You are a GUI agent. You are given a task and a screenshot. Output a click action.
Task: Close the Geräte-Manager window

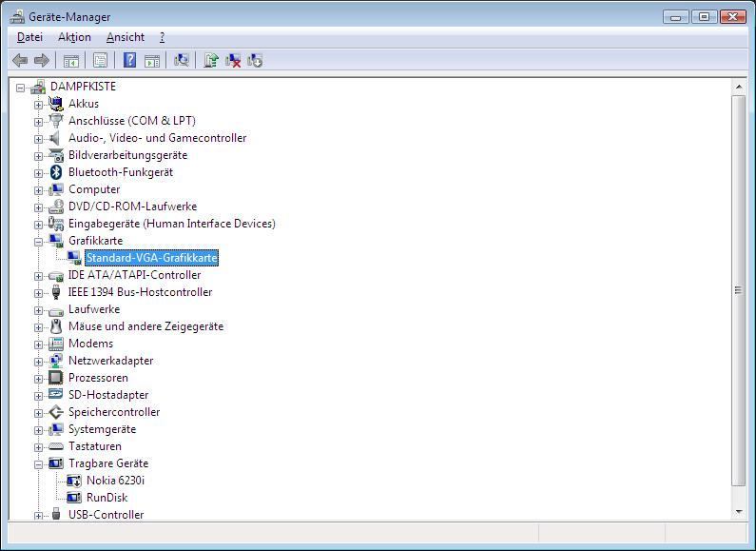coord(733,17)
